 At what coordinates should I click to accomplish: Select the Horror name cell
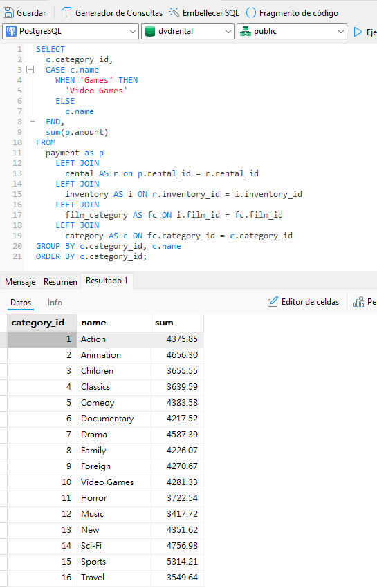pyautogui.click(x=113, y=498)
